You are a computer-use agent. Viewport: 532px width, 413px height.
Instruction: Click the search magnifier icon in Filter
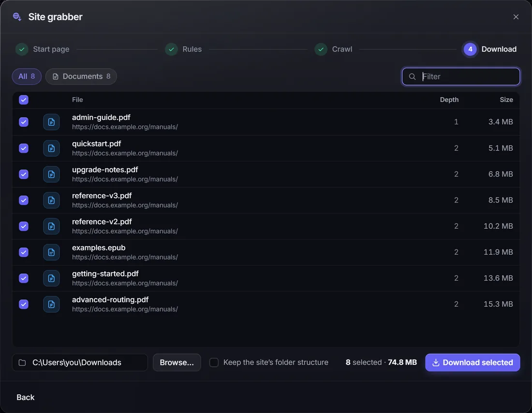pos(412,77)
